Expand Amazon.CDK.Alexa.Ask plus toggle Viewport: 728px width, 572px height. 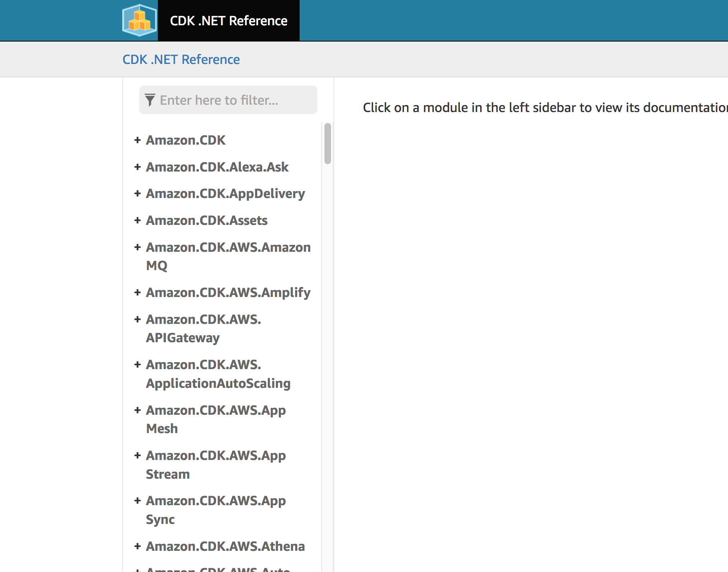137,167
